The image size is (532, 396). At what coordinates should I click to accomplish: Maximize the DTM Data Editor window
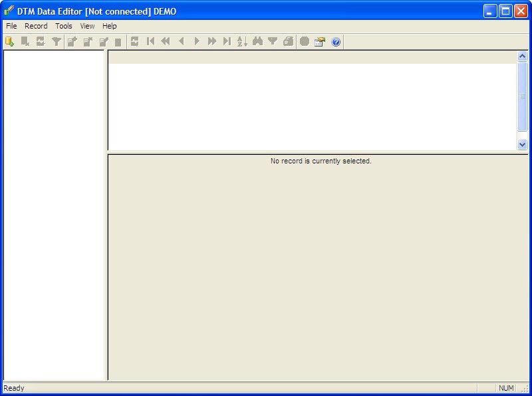coord(505,11)
